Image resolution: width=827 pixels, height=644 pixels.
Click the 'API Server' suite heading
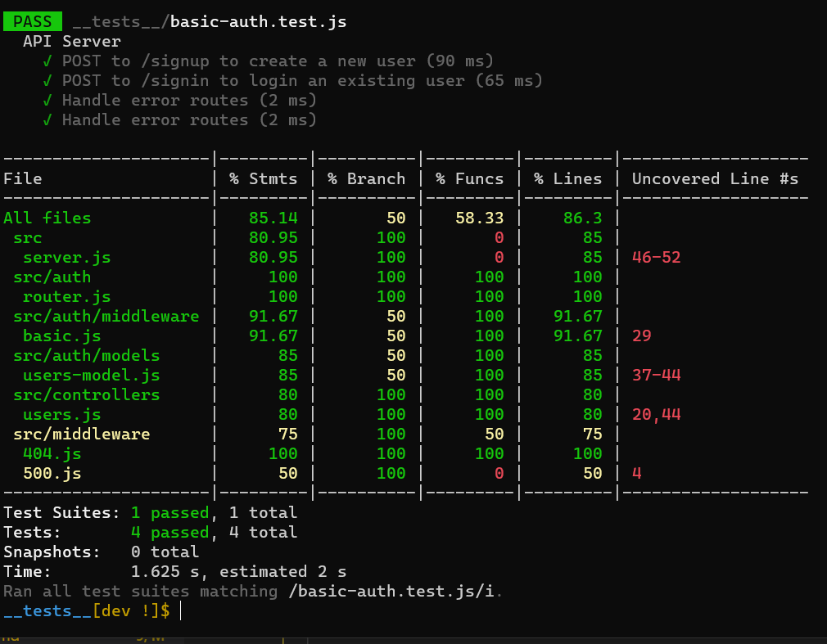pos(72,41)
